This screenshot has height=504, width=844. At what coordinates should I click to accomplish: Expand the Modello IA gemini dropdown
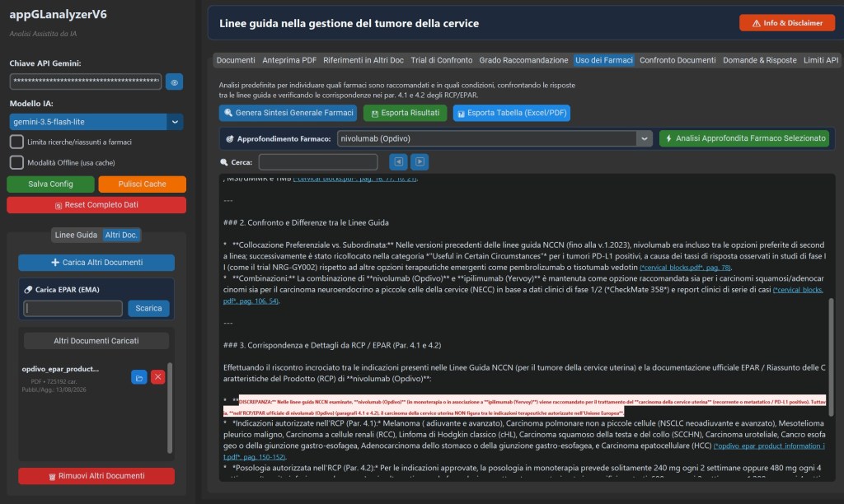point(175,122)
